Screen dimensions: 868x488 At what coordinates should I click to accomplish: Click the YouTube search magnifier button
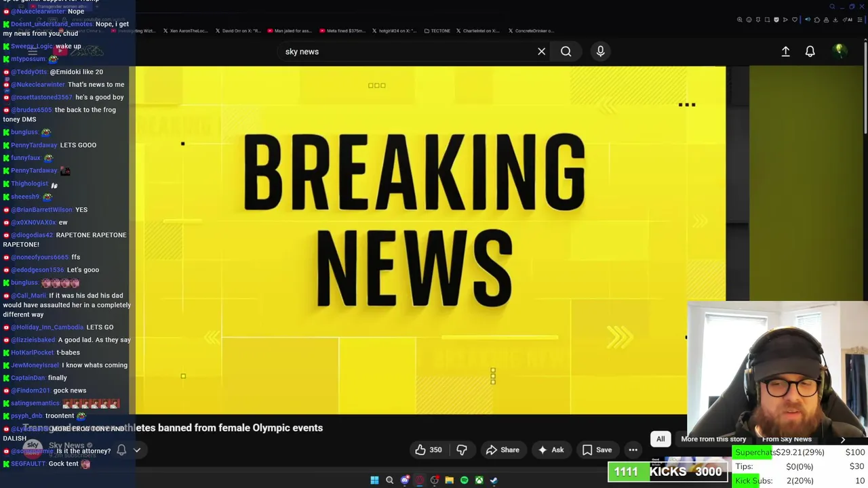566,52
